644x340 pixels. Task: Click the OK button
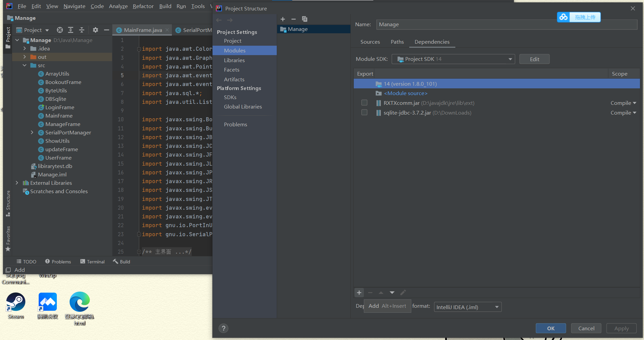point(551,328)
